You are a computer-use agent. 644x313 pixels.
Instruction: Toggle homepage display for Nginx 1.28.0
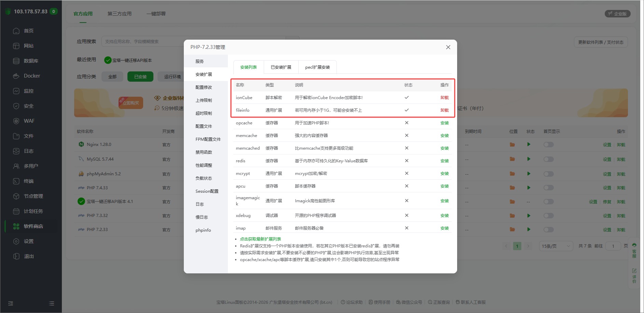coord(548,145)
